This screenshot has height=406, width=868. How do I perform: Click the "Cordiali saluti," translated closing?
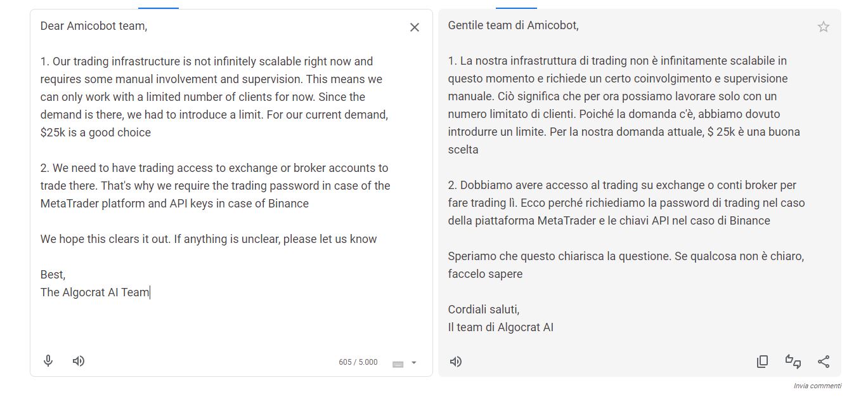point(483,310)
